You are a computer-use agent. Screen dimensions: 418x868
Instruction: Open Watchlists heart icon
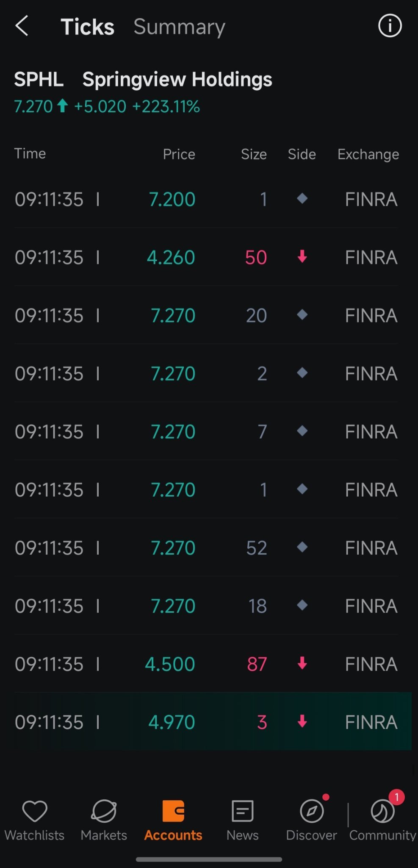[34, 811]
